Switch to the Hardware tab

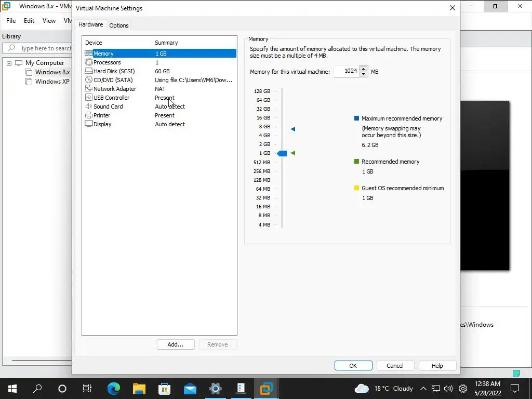90,25
